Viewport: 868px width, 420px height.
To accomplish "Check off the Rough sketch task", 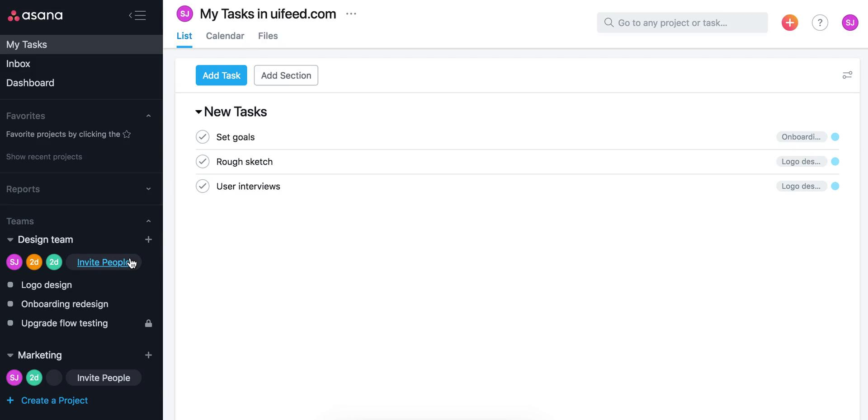I will point(203,161).
